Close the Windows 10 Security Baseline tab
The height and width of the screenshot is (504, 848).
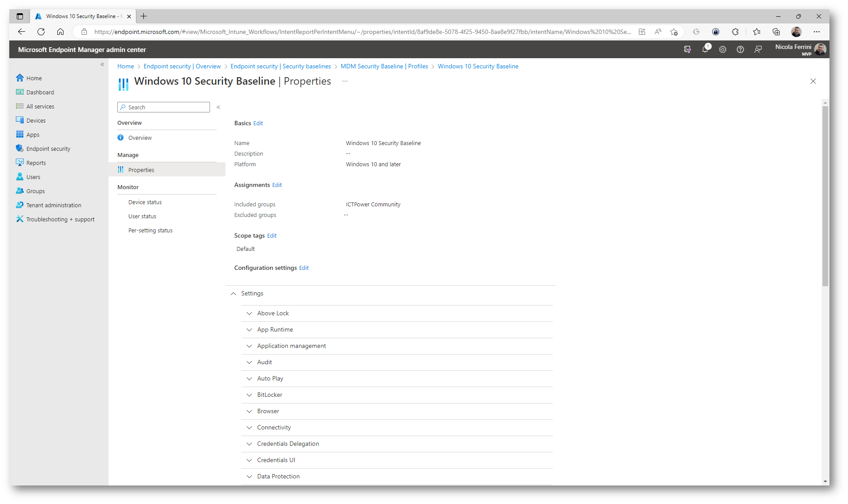(x=129, y=16)
